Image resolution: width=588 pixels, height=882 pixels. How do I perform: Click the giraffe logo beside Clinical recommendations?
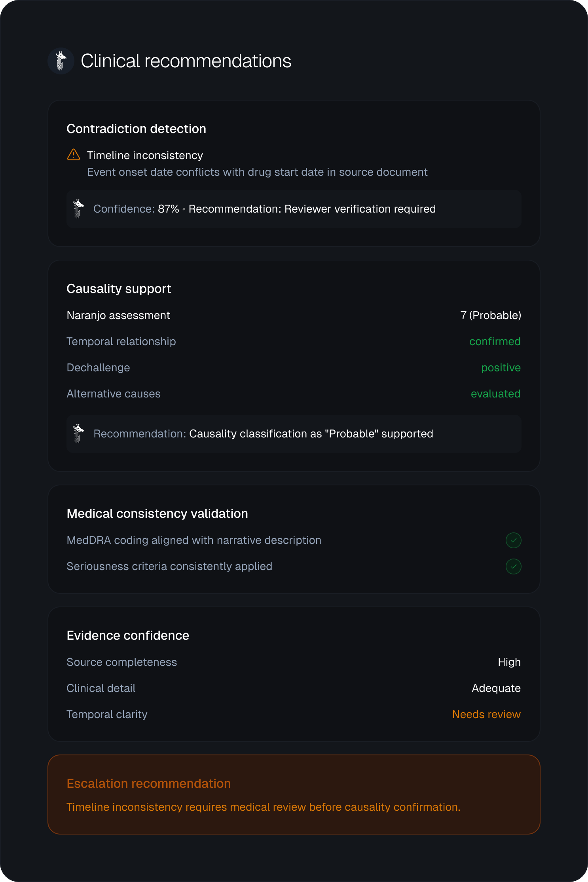pyautogui.click(x=61, y=61)
